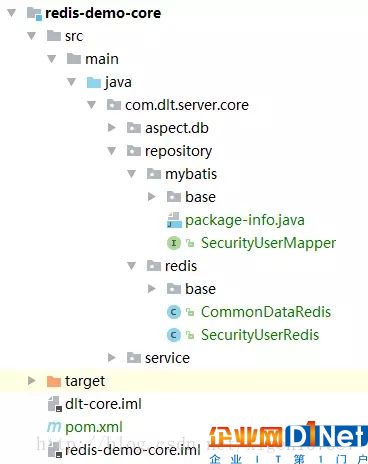Collapse the repository package
This screenshot has height=464, width=368.
pos(112,151)
